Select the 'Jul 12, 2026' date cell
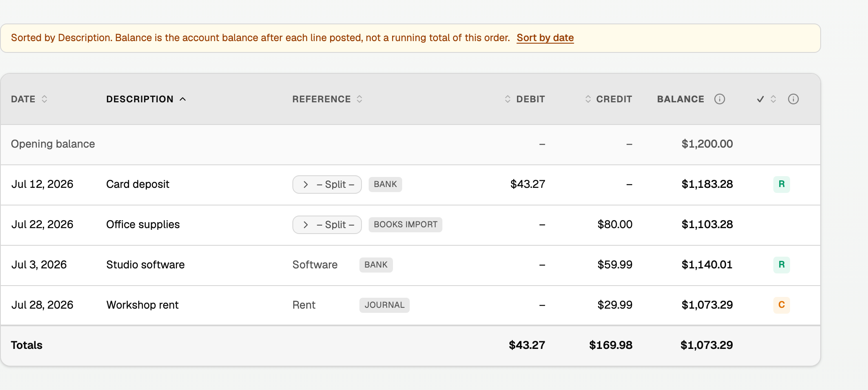 point(42,184)
